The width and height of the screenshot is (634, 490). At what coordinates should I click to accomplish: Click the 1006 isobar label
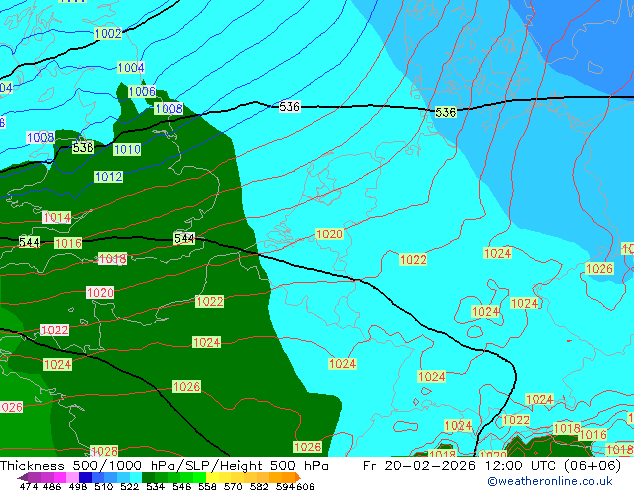click(x=142, y=91)
